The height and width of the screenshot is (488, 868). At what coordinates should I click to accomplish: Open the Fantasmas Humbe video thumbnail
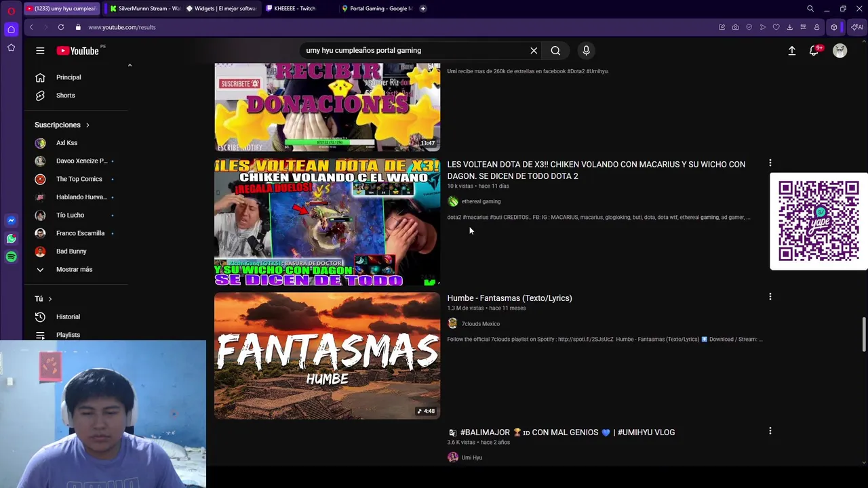pos(328,356)
